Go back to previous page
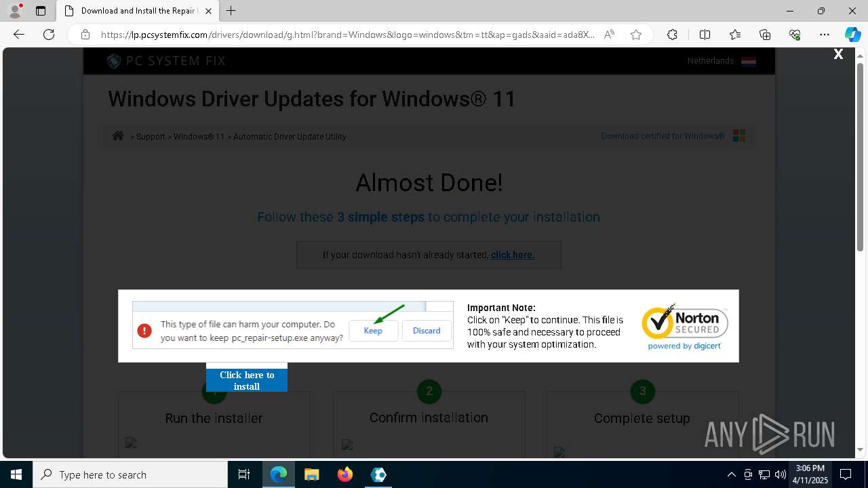The height and width of the screenshot is (488, 868). coord(19,35)
